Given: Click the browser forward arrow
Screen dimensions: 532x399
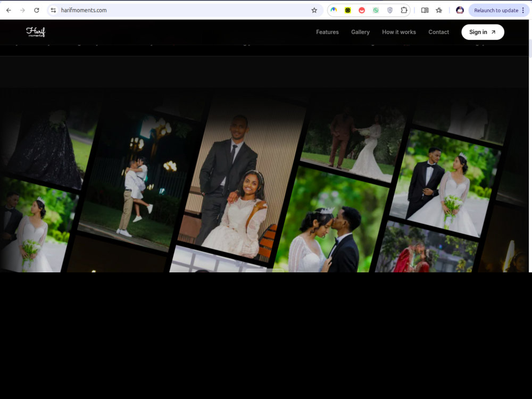Looking at the screenshot, I should 22,10.
